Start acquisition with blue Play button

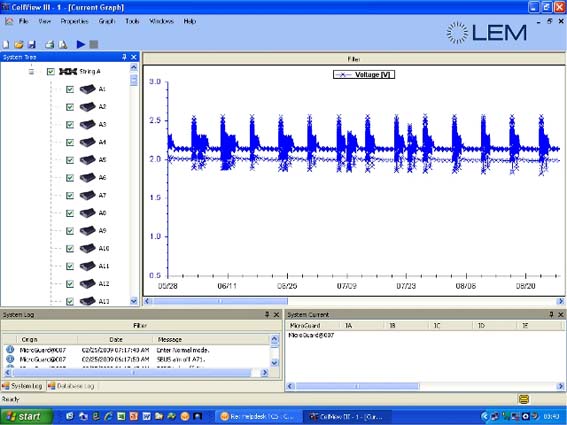pyautogui.click(x=81, y=44)
